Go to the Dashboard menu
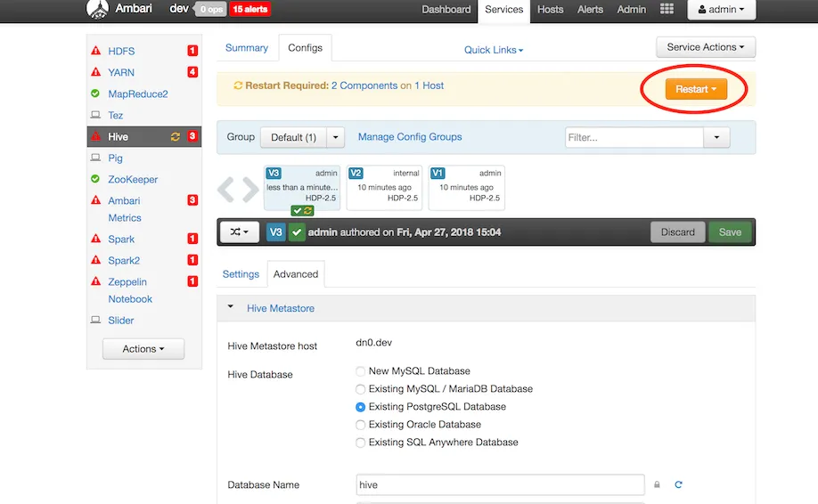The width and height of the screenshot is (818, 504). pos(446,10)
